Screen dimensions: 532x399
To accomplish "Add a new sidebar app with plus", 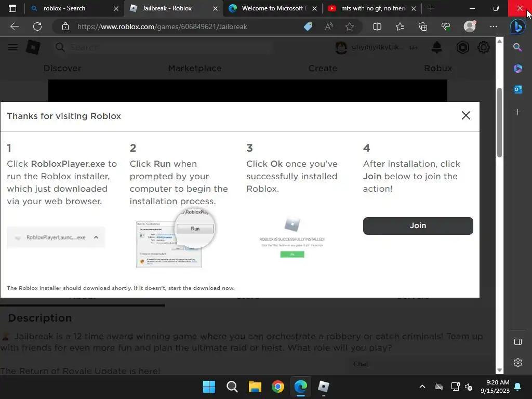I will point(517,112).
